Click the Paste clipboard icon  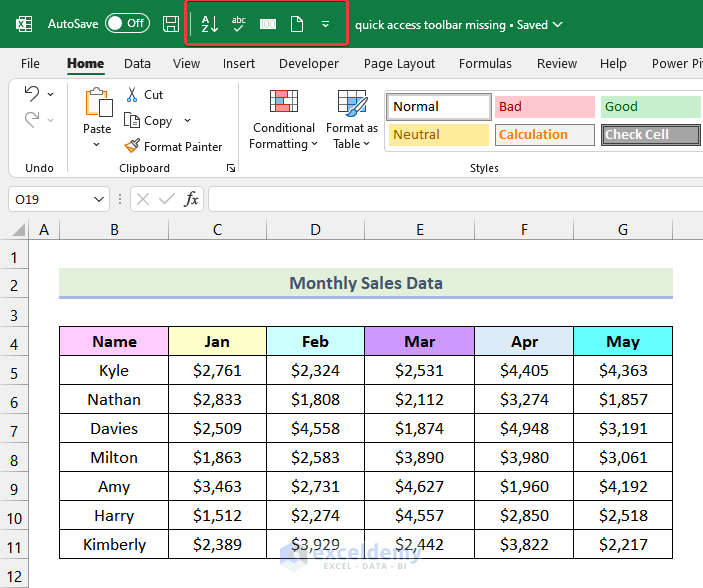[98, 103]
